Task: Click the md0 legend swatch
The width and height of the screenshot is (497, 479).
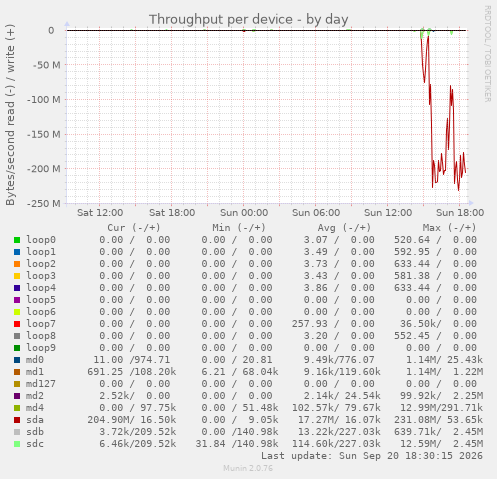Action: (x=17, y=360)
